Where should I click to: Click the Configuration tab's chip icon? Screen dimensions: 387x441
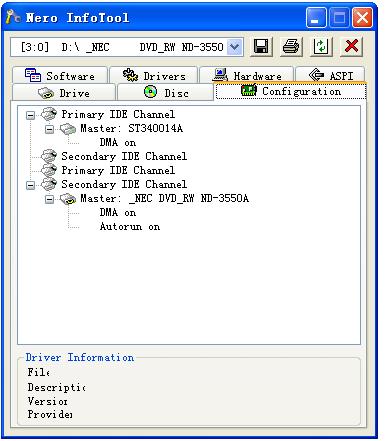[x=249, y=90]
